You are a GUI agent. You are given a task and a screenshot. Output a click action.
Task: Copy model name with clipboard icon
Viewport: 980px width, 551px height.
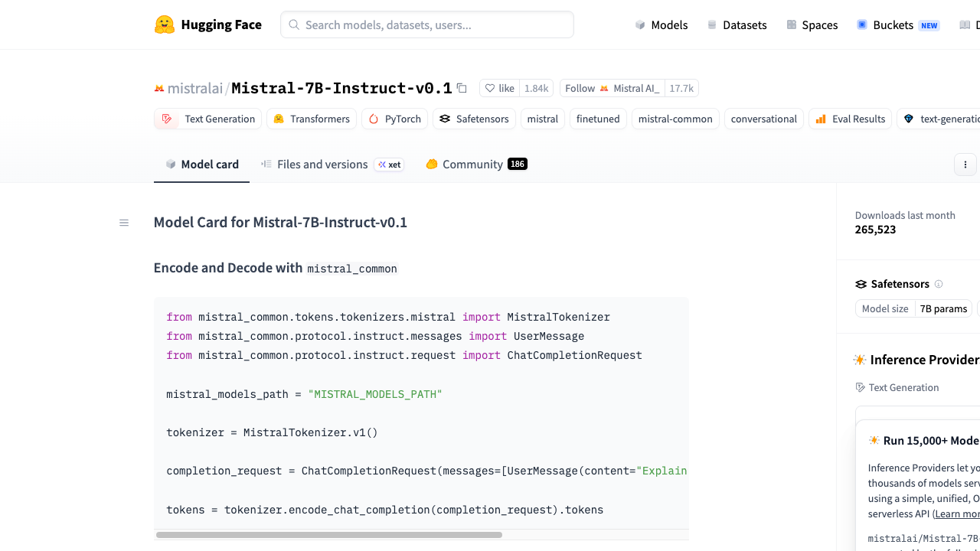point(462,88)
